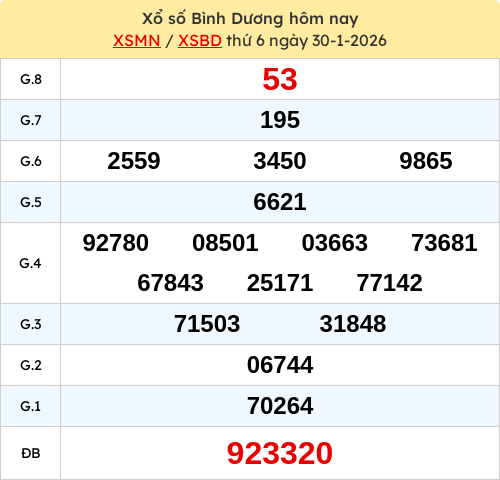Click the G.3 row label
This screenshot has height=480, width=500.
point(31,324)
